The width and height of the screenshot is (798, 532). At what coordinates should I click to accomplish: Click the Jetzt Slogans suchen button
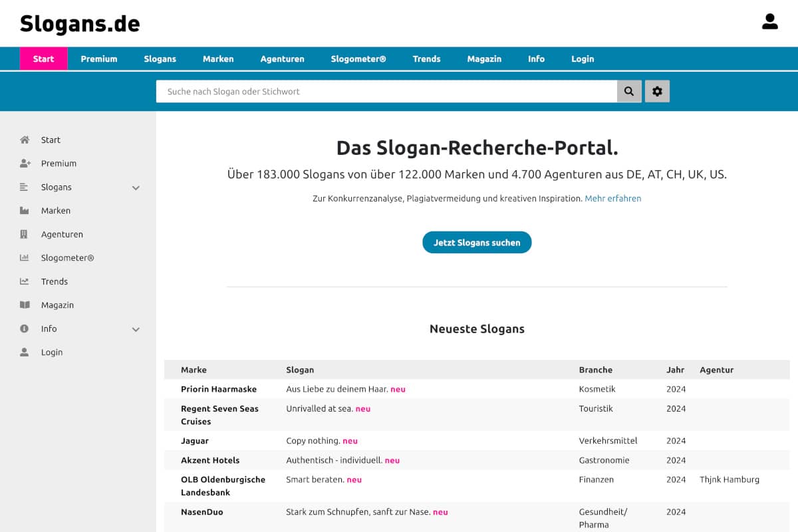[477, 243]
